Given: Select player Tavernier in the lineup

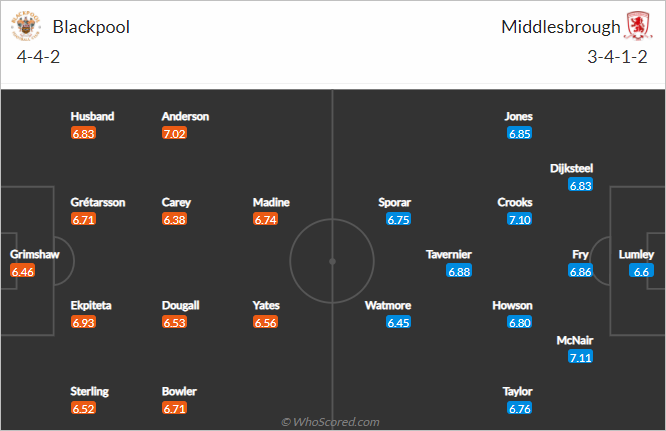Looking at the screenshot, I should pos(449,254).
